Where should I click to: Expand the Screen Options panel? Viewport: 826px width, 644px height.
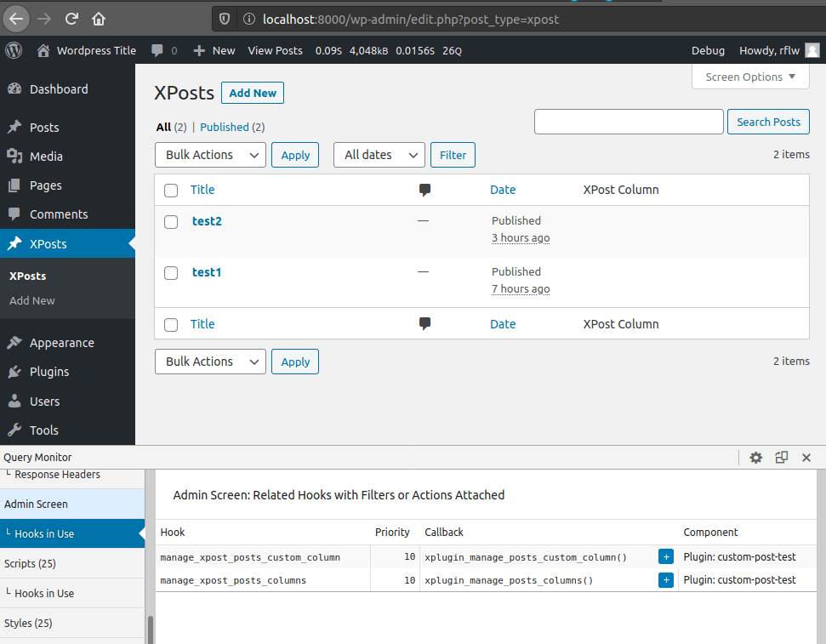pos(749,77)
